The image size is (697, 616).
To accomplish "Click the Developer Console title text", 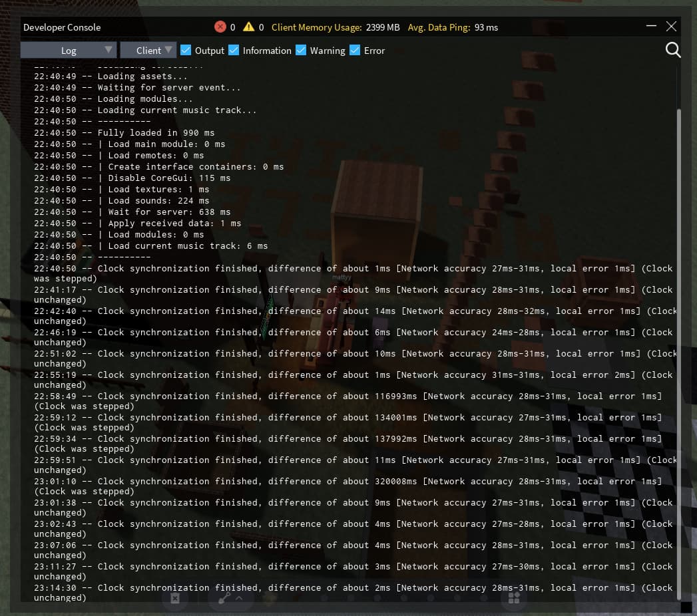I will 62,27.
